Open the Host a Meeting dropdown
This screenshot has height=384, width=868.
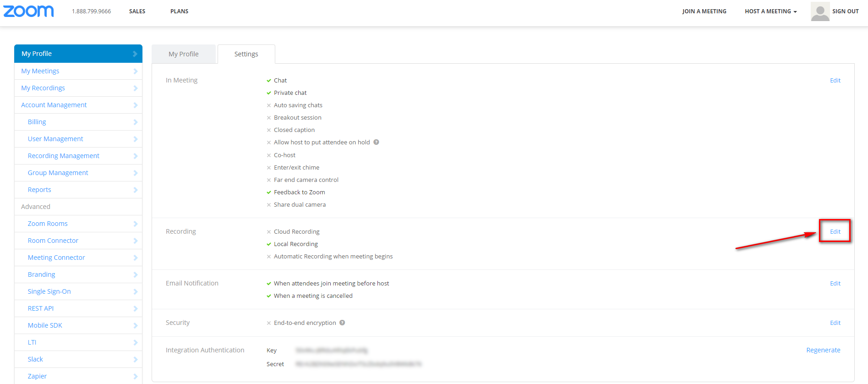point(770,11)
